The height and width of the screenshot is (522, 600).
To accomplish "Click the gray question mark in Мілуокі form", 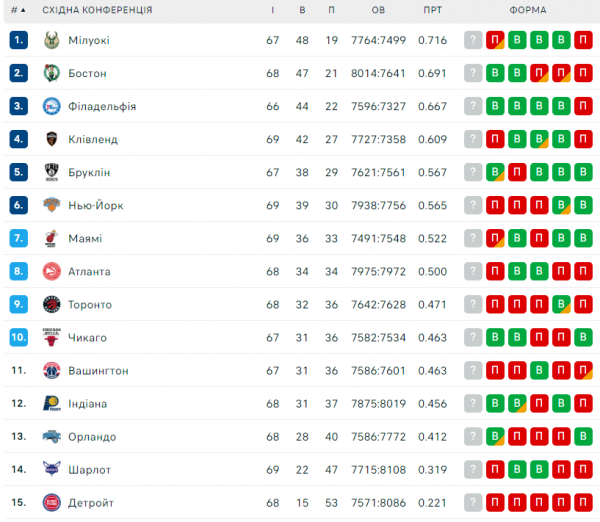I will [473, 40].
